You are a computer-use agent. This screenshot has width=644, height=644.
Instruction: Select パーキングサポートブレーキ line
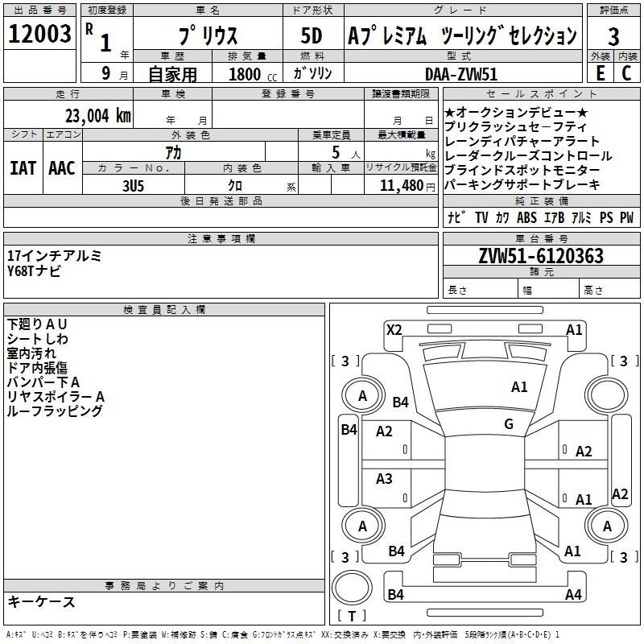click(x=522, y=184)
